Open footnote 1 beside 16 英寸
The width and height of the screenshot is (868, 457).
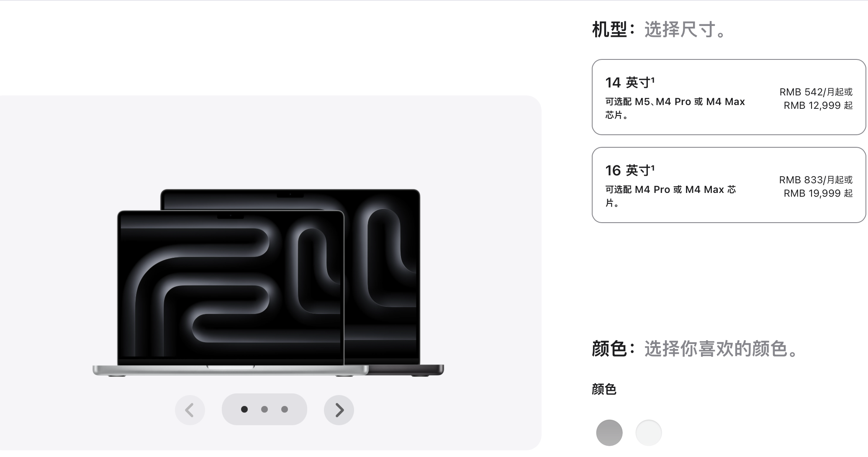(x=653, y=167)
